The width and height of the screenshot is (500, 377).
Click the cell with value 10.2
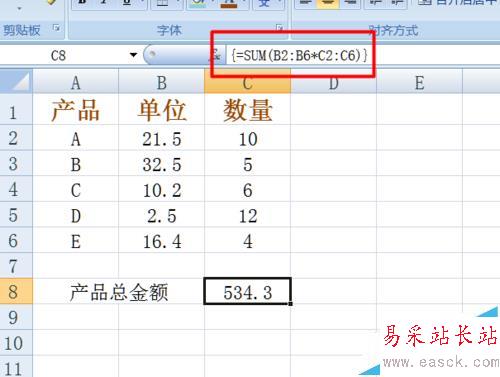coord(162,189)
